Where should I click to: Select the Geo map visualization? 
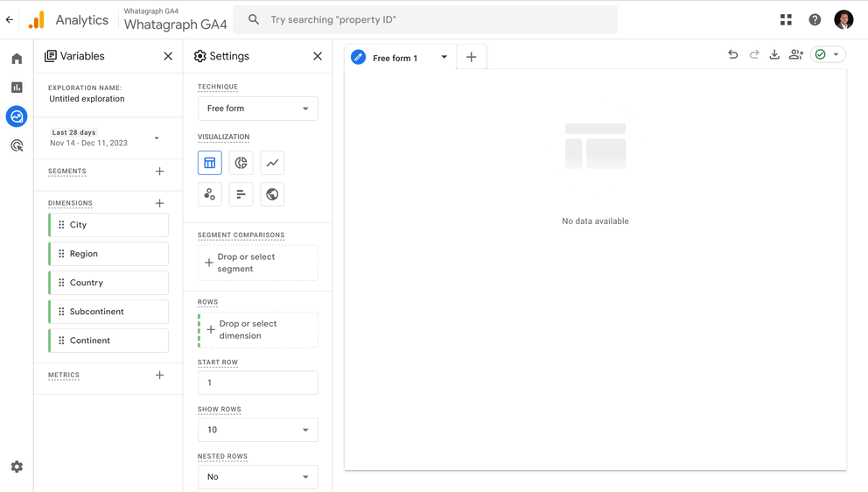coord(272,194)
